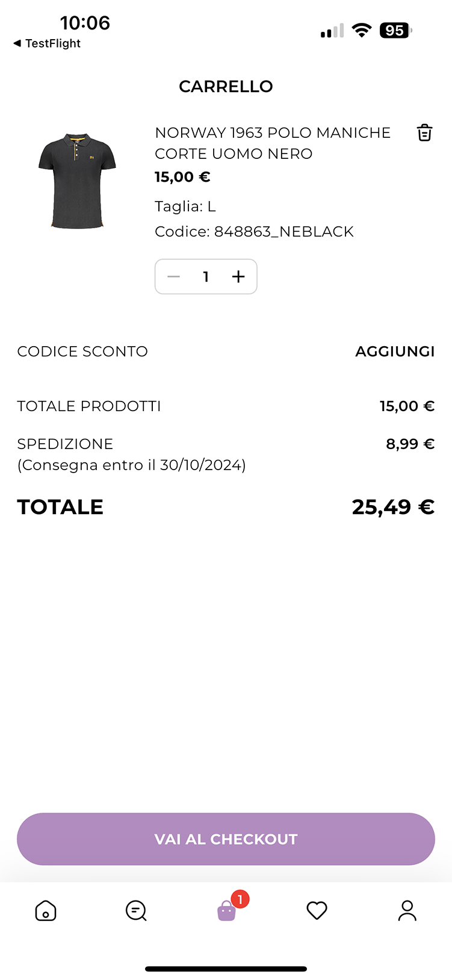The width and height of the screenshot is (452, 980).
Task: Tap the battery level indicator
Action: click(395, 31)
